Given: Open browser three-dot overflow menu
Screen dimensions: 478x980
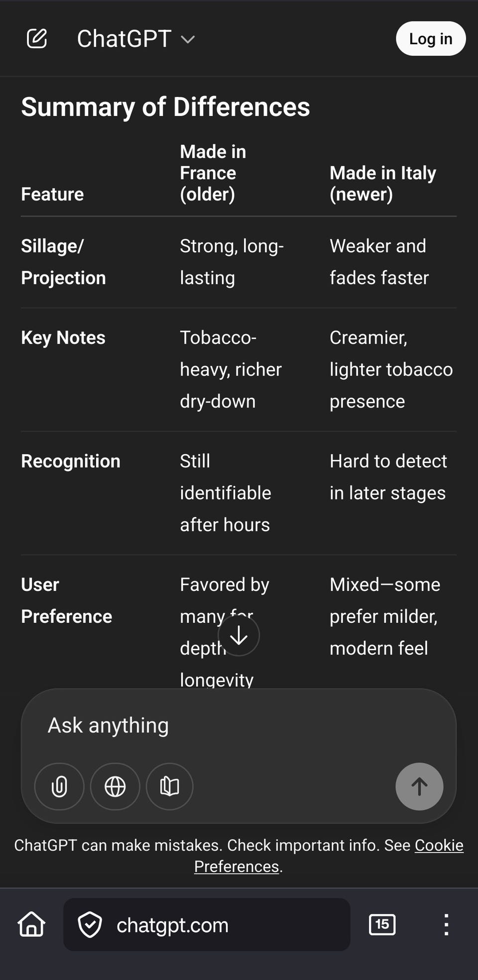Looking at the screenshot, I should 446,925.
